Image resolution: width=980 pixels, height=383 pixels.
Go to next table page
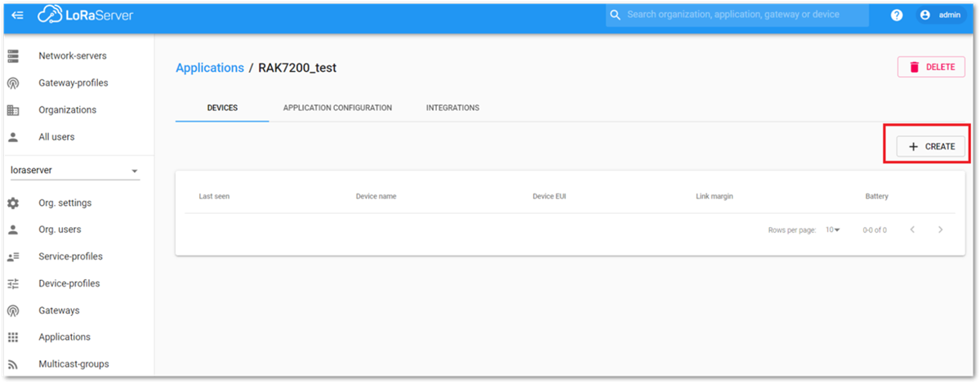pyautogui.click(x=941, y=229)
